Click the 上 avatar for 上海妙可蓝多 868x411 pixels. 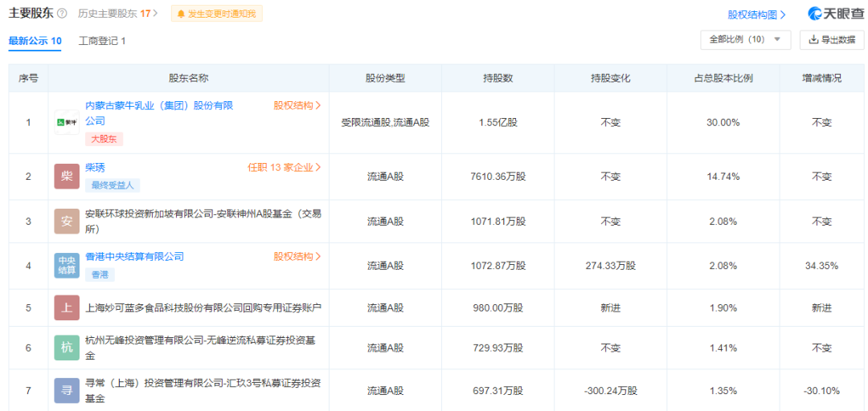pos(67,308)
